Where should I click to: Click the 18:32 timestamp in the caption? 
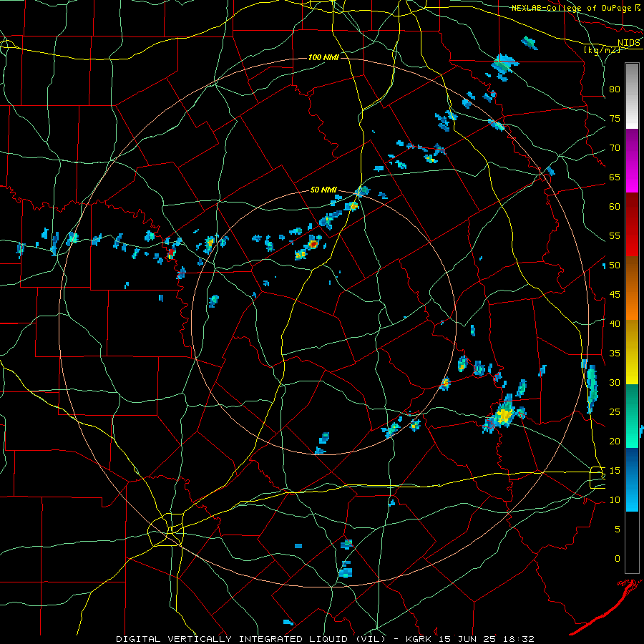[520, 639]
